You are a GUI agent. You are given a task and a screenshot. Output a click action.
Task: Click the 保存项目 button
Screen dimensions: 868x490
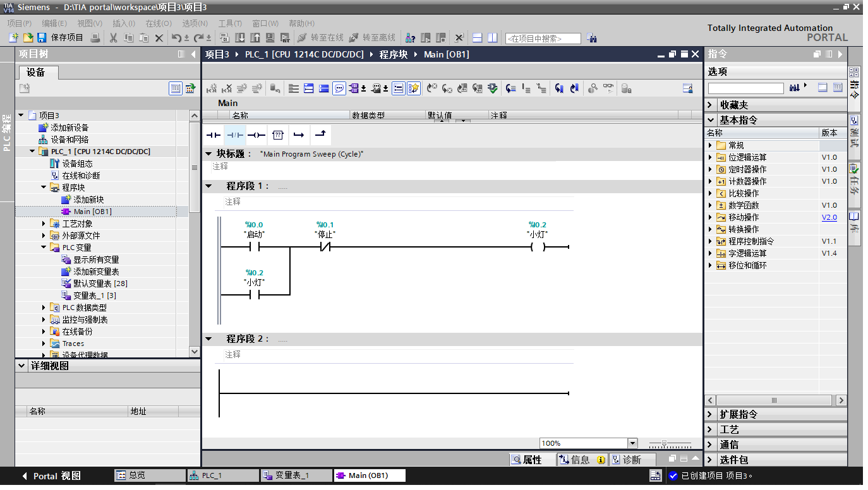(x=60, y=38)
